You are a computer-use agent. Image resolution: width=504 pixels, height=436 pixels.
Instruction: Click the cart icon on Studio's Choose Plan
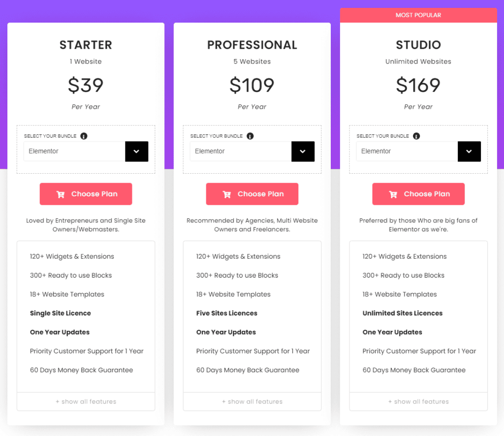[x=393, y=194]
